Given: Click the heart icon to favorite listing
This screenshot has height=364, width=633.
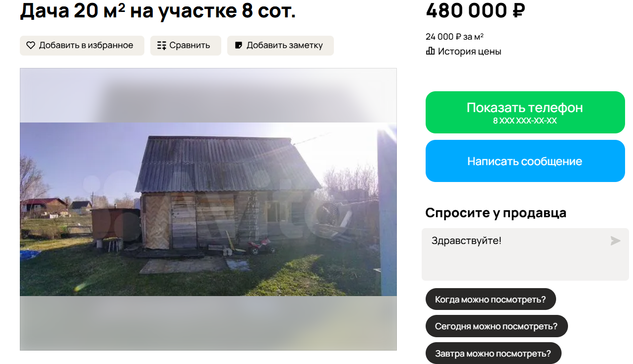Looking at the screenshot, I should coord(31,46).
